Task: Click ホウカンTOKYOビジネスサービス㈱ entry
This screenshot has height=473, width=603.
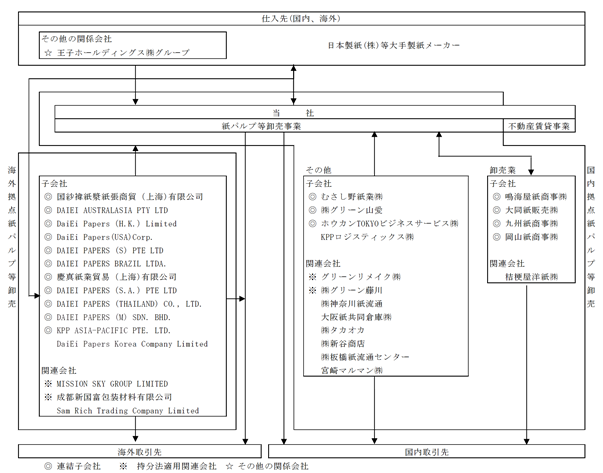Action: [x=390, y=224]
